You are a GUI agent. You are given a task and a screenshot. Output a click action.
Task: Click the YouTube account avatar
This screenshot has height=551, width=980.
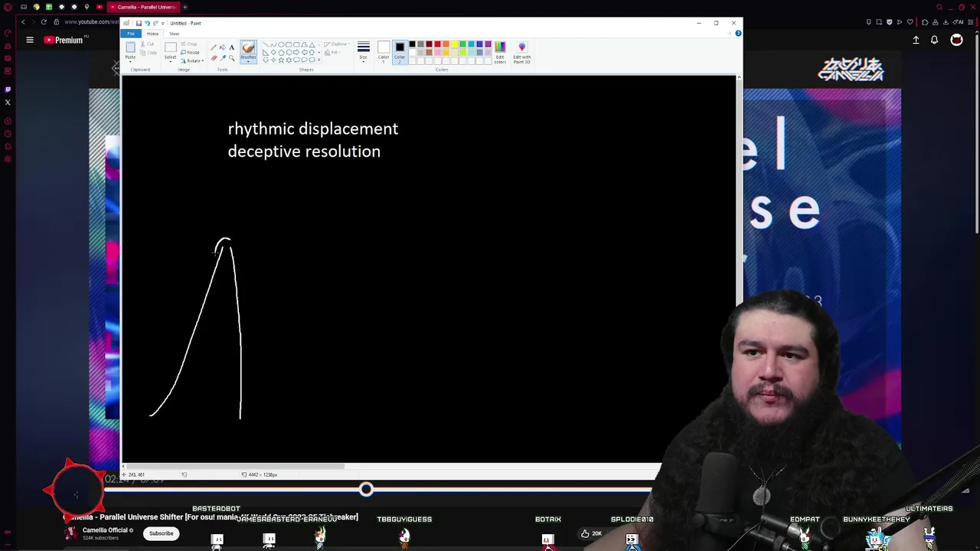pos(956,40)
